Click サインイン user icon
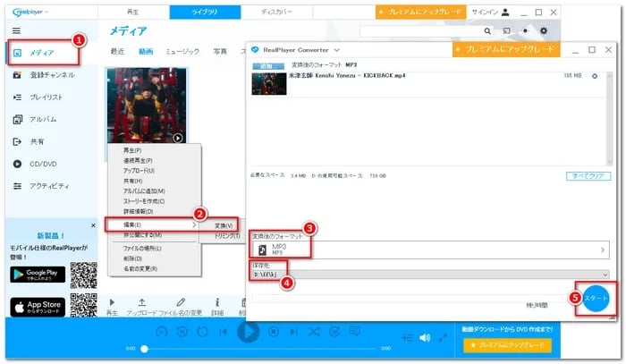 point(505,12)
